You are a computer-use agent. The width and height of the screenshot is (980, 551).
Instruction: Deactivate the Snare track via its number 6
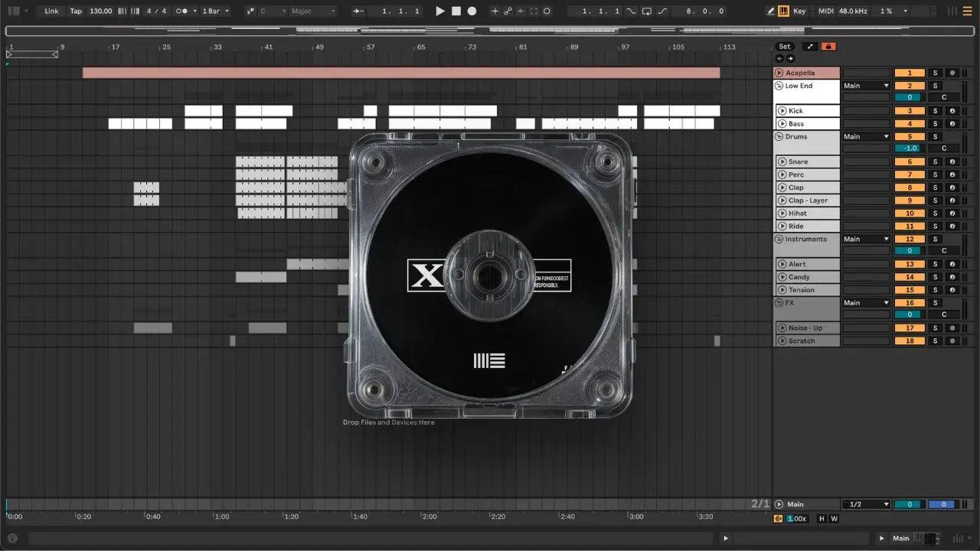point(910,162)
